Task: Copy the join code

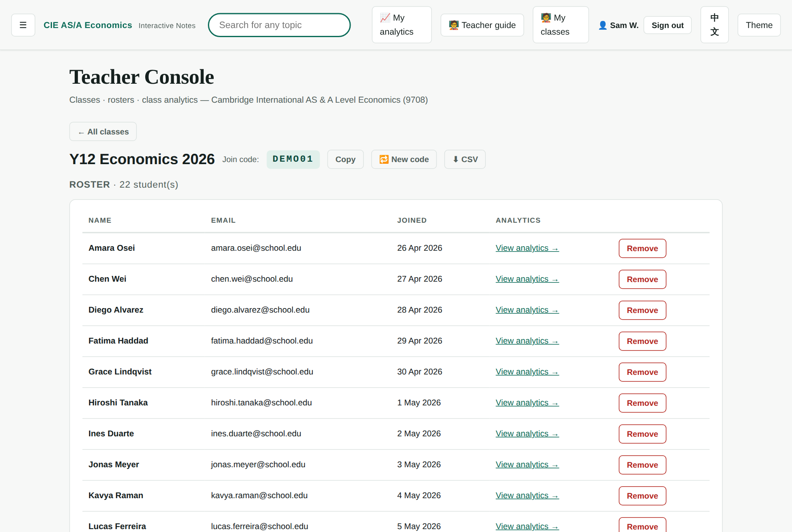Action: click(x=345, y=159)
